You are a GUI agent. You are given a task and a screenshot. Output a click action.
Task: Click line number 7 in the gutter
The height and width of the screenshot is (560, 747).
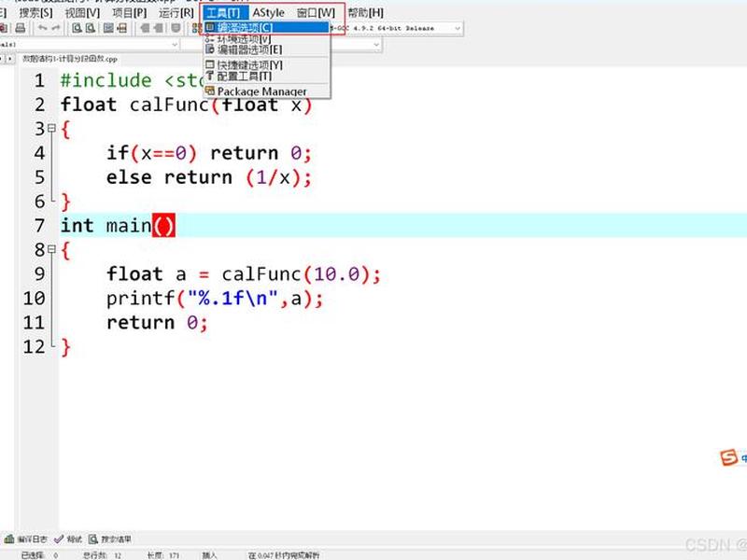[x=39, y=225]
